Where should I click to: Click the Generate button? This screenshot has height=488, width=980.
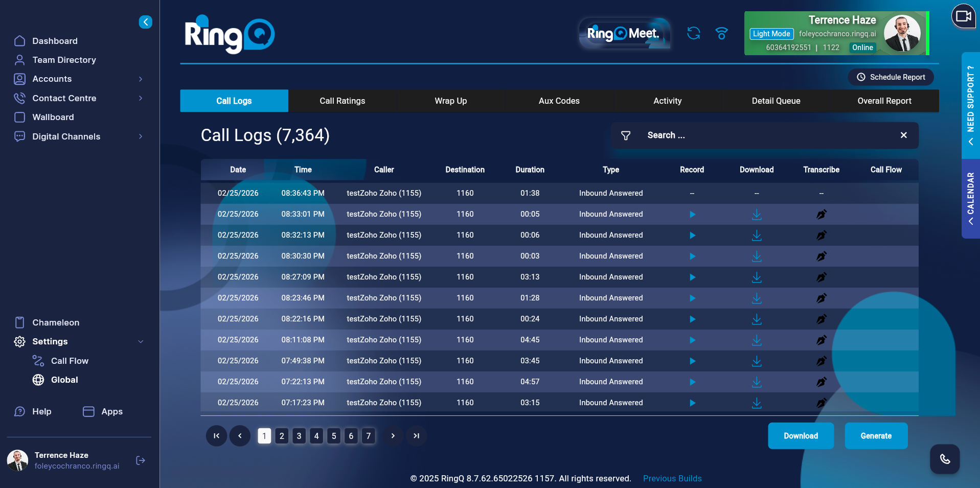point(876,436)
